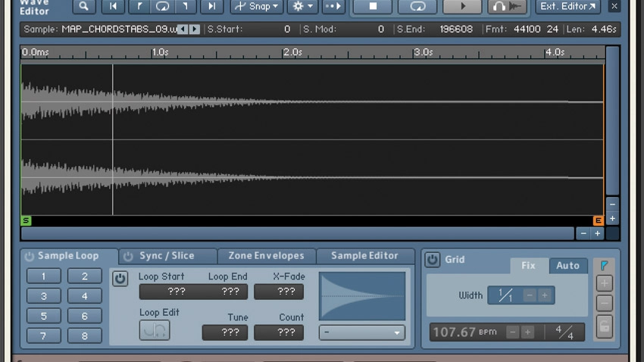Open the Ext. Editor
644x362 pixels.
(568, 6)
